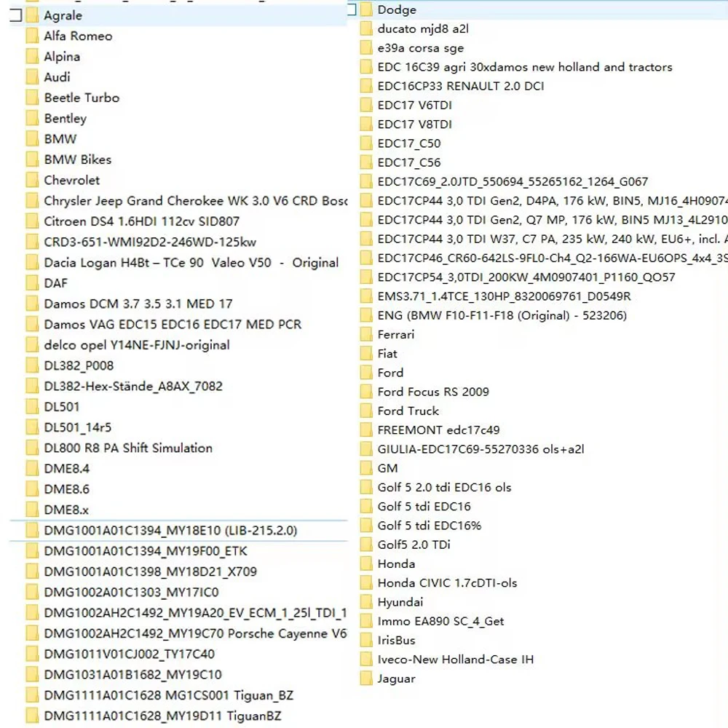
Task: Click the e39a corsa sge folder icon
Action: [x=366, y=48]
